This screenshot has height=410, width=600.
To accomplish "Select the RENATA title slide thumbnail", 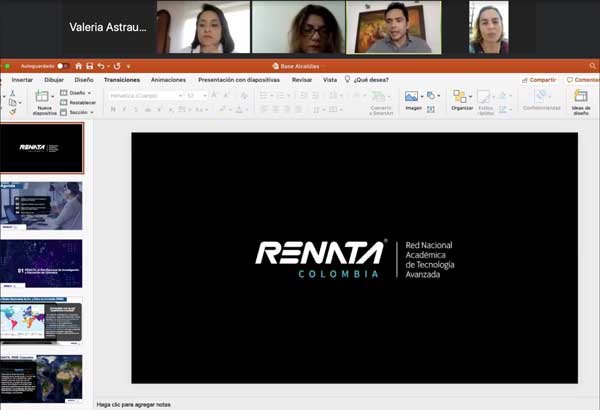I will (x=41, y=148).
